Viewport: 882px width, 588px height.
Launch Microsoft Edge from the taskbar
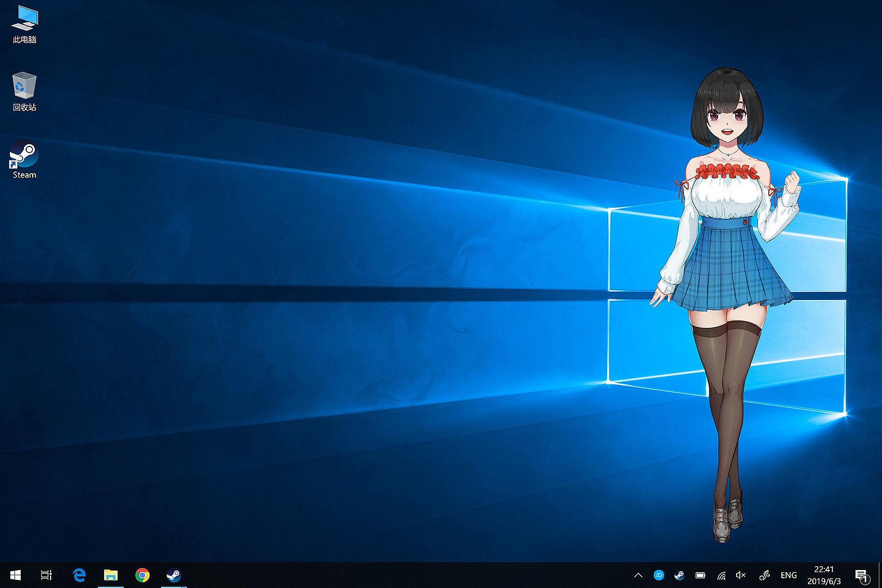pyautogui.click(x=79, y=575)
